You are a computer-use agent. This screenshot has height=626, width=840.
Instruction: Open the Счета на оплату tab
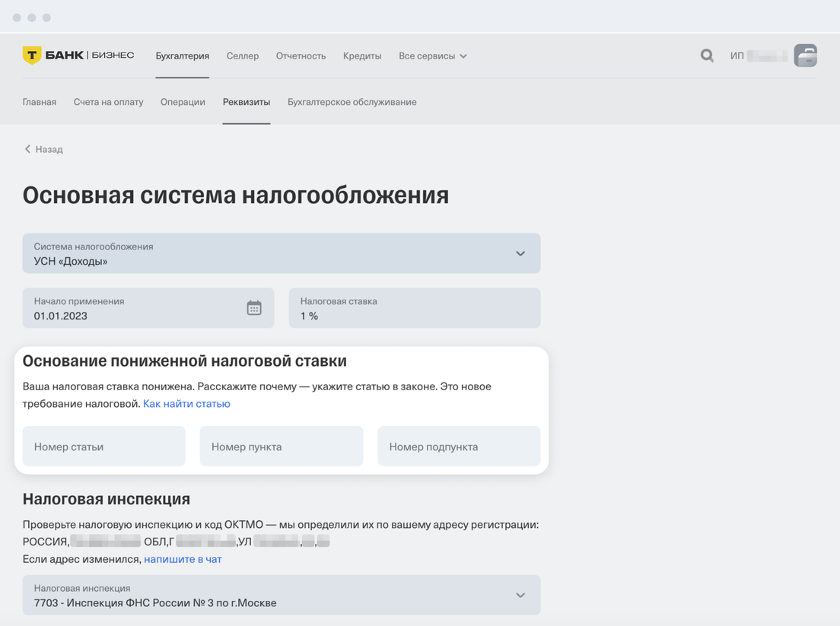[x=108, y=102]
